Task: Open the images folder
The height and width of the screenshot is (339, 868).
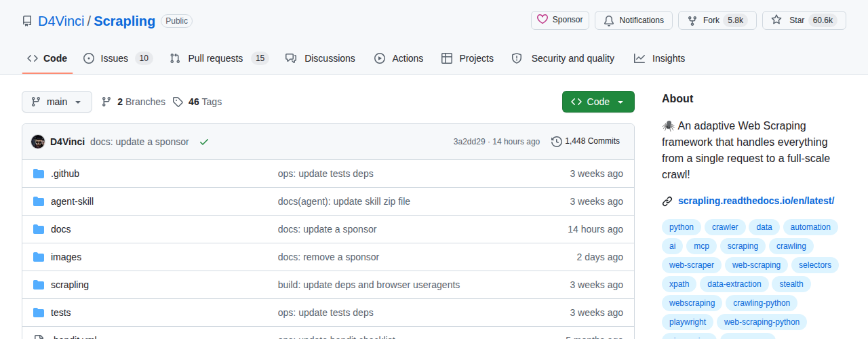Action: pyautogui.click(x=66, y=257)
